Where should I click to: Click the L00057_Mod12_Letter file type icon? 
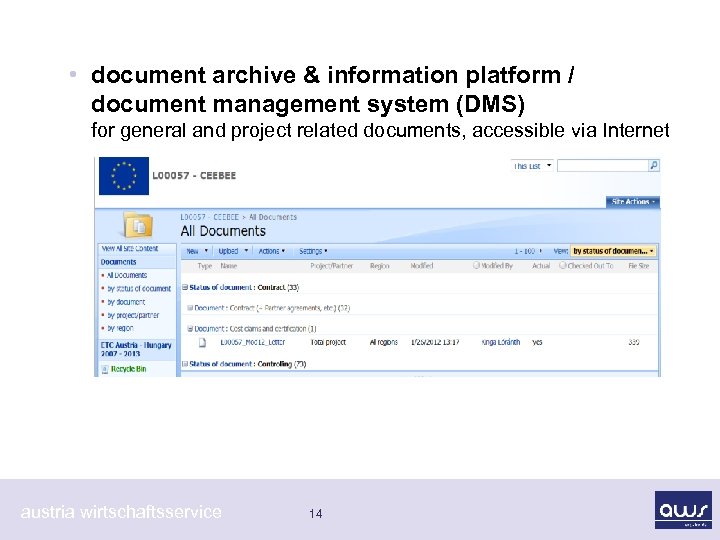(x=202, y=343)
